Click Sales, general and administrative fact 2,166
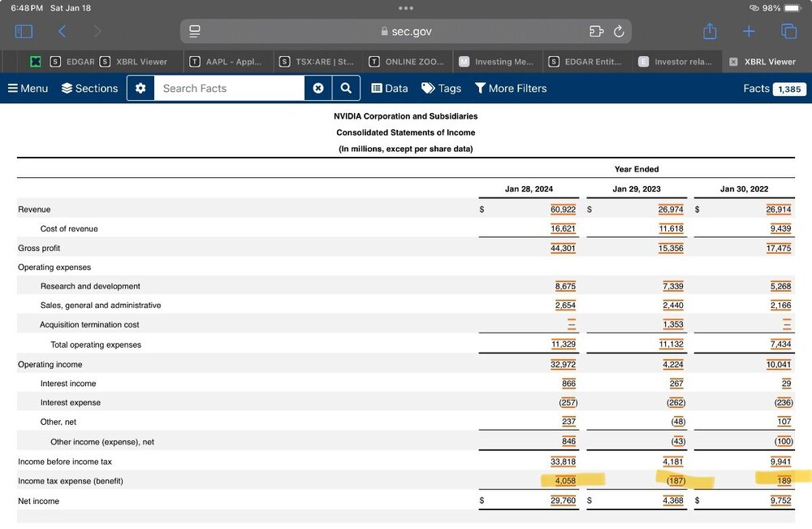The image size is (812, 529). [780, 306]
